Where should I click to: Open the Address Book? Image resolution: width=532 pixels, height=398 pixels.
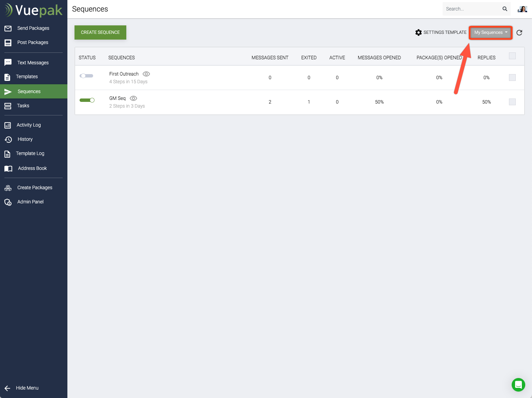32,168
